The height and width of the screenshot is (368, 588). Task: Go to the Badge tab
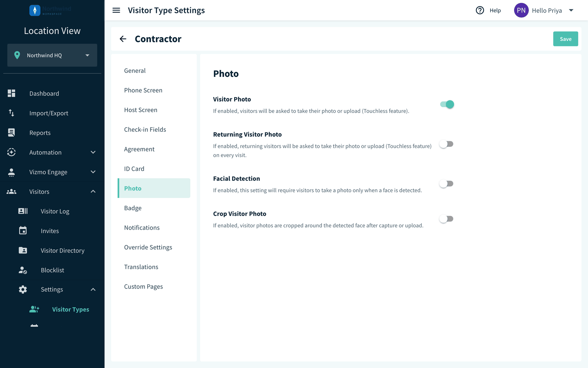tap(154, 208)
